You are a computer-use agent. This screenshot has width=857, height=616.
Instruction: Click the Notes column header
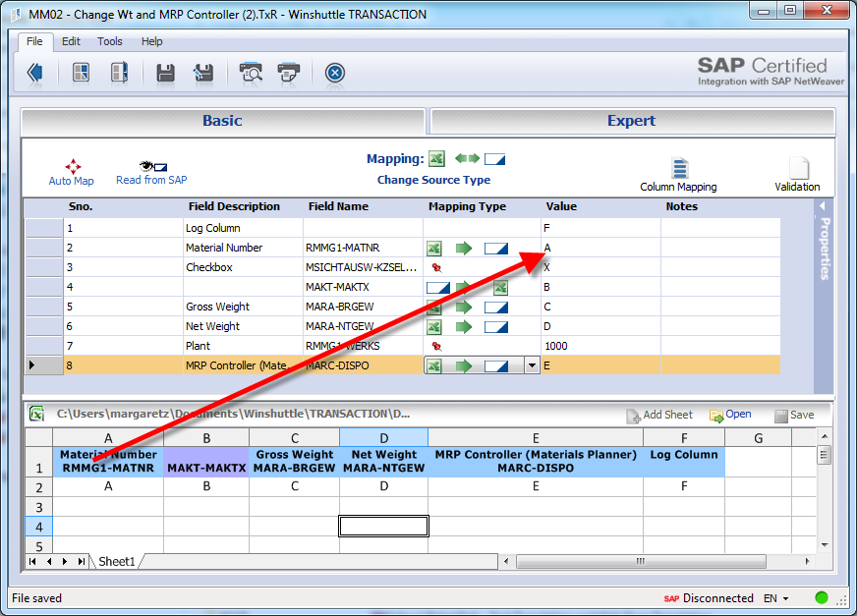coord(681,206)
